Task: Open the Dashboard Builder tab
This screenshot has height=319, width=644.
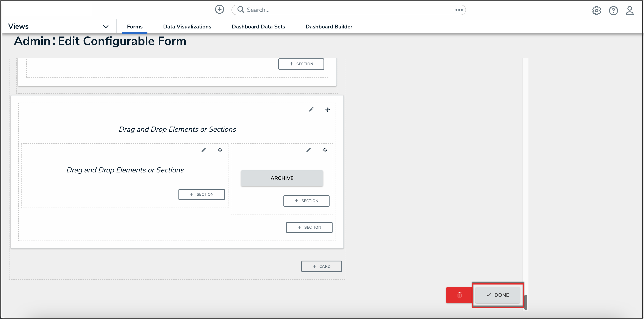Action: click(x=328, y=27)
